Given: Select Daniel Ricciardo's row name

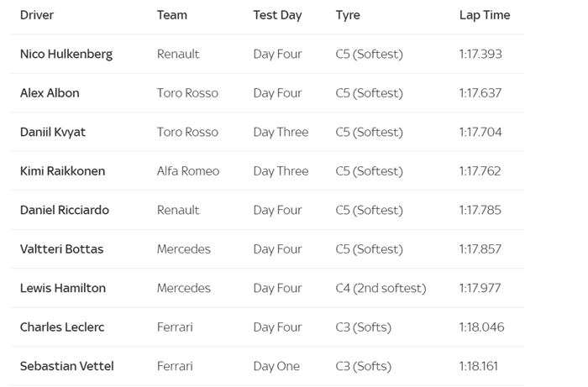Looking at the screenshot, I should 65,210.
